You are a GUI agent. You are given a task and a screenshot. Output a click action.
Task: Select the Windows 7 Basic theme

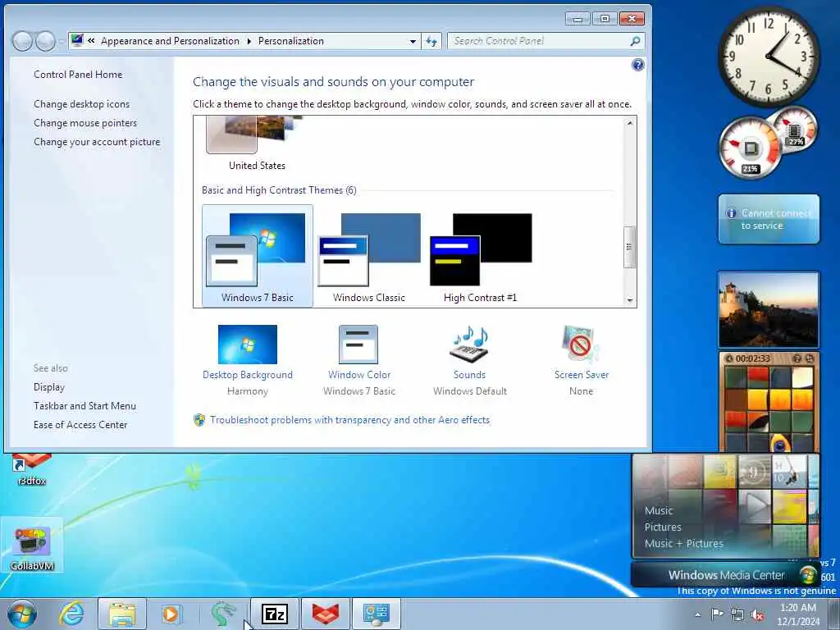click(x=257, y=256)
